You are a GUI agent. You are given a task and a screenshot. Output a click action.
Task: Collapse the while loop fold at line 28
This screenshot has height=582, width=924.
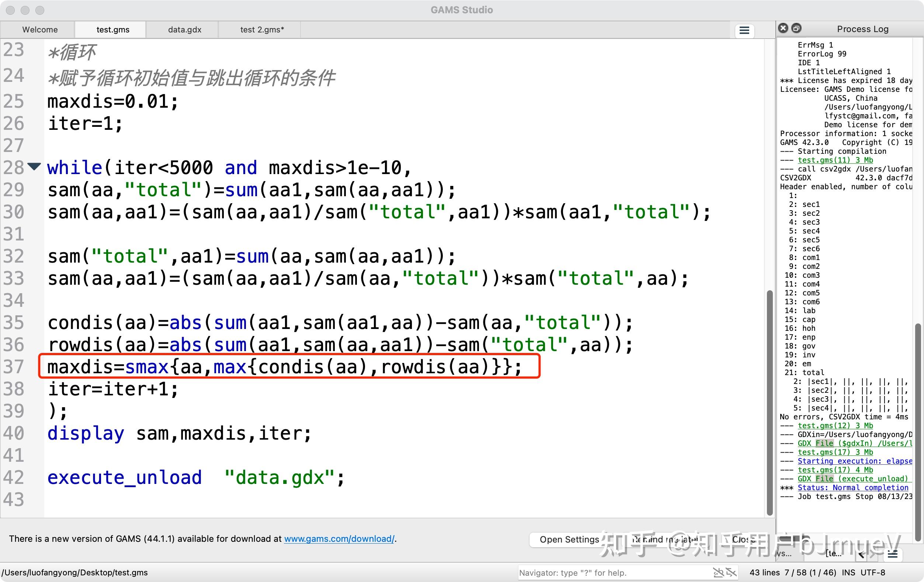pos(34,167)
